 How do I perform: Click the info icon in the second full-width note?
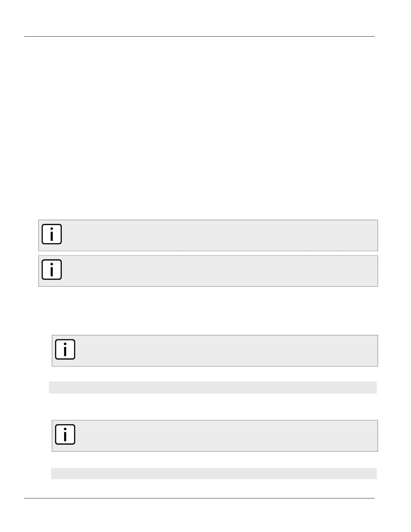pyautogui.click(x=52, y=269)
